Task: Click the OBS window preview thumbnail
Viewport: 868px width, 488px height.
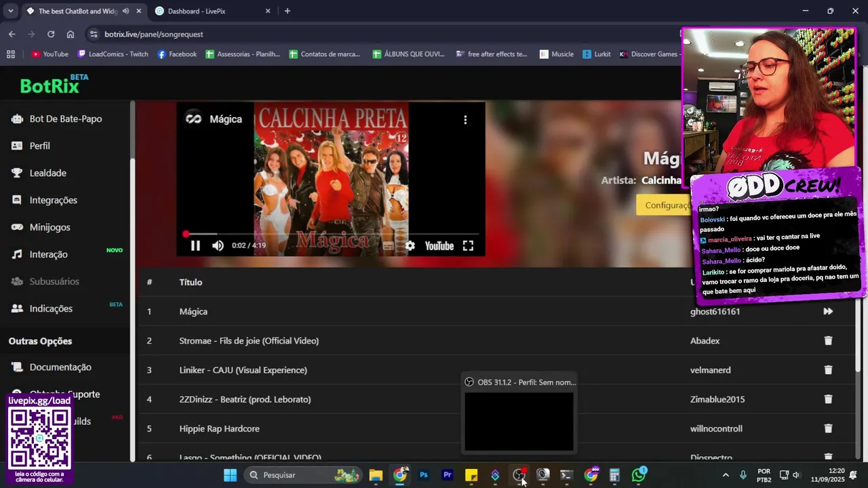Action: point(519,421)
